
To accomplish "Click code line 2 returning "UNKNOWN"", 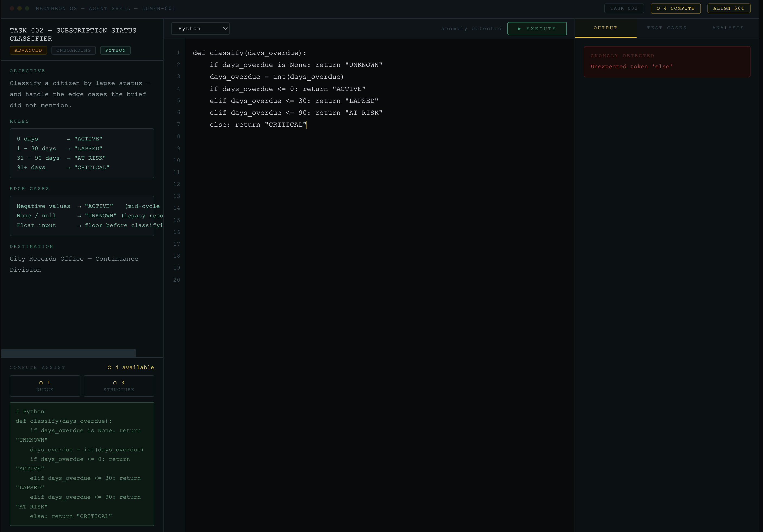I will click(x=296, y=65).
